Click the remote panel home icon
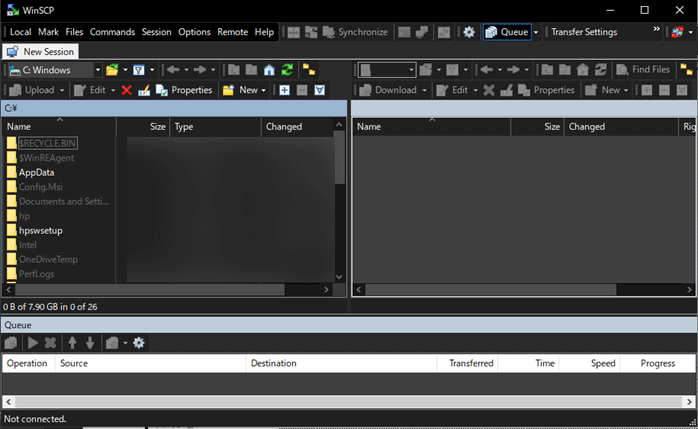Viewport: 698px width, 429px height. tap(583, 70)
